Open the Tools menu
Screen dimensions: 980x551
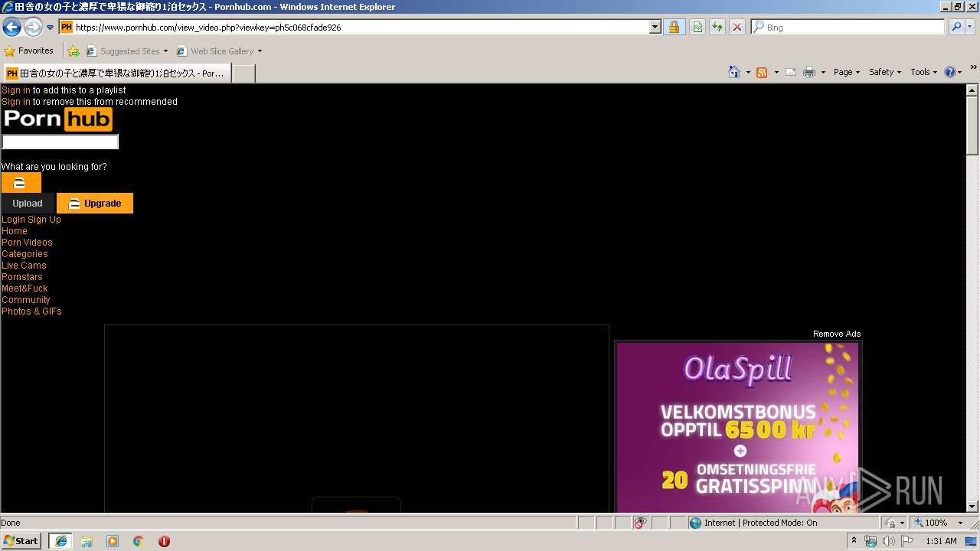coord(923,72)
